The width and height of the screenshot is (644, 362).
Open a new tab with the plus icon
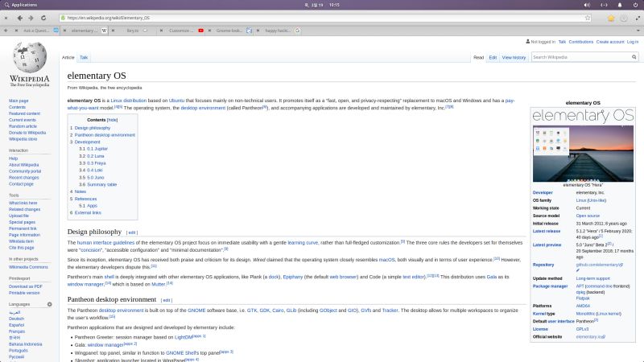pos(6,31)
